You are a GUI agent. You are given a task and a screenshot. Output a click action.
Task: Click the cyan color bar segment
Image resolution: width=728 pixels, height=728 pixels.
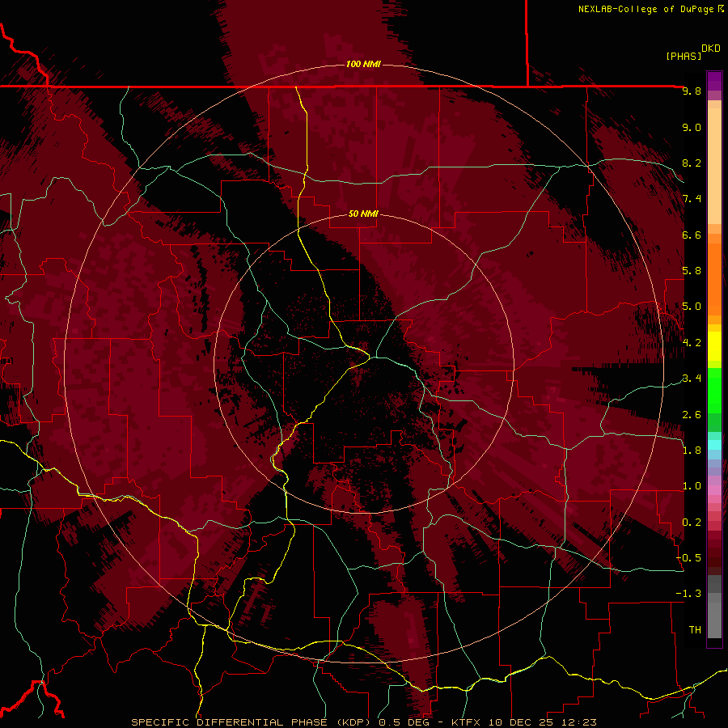(714, 445)
